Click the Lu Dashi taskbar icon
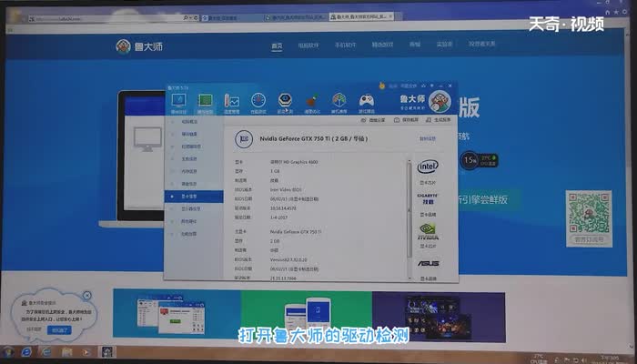 coord(107,352)
